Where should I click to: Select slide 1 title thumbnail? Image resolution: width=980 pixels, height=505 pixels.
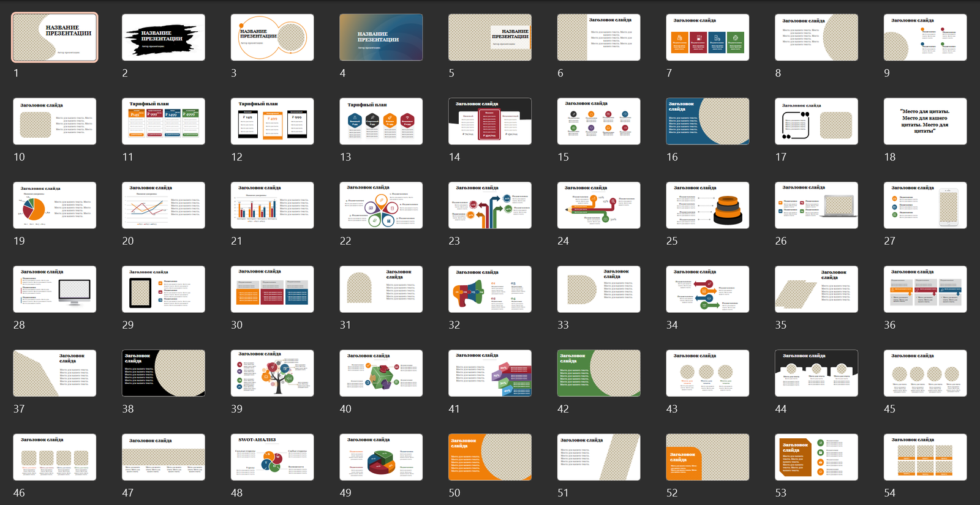coord(55,37)
